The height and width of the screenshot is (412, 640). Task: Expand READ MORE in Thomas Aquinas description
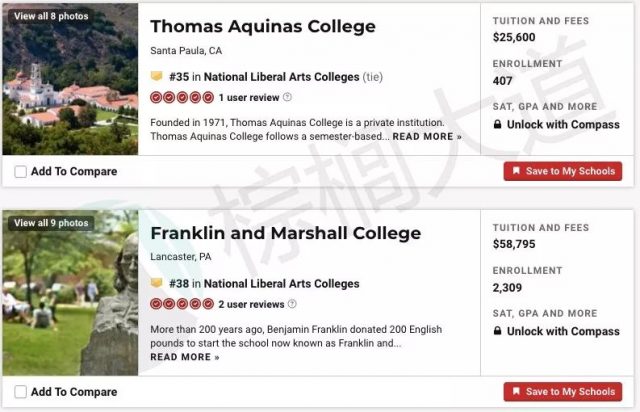pos(427,137)
